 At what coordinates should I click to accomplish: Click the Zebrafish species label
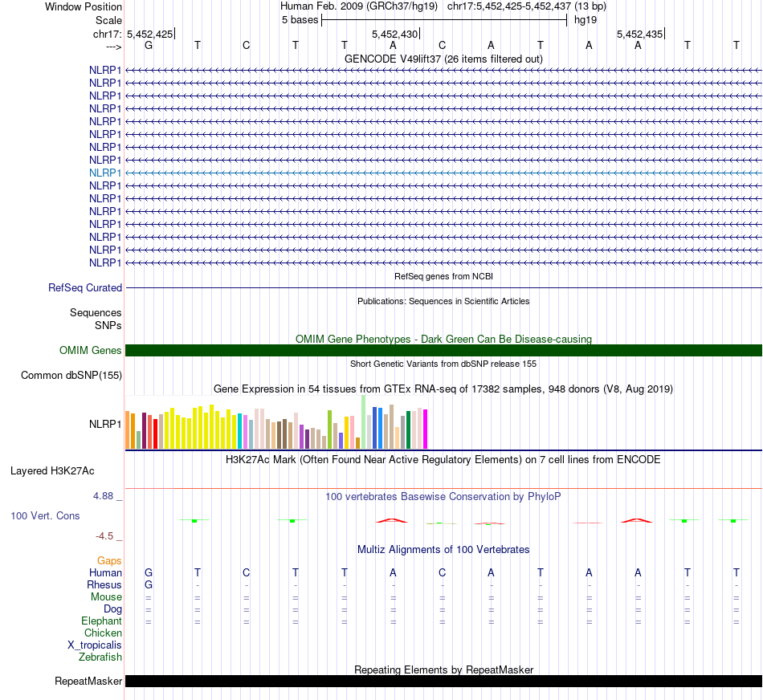(100, 657)
